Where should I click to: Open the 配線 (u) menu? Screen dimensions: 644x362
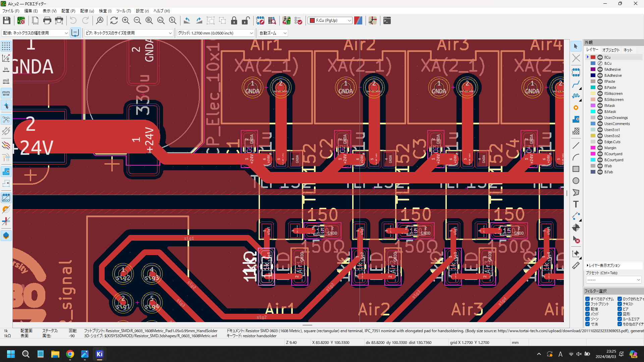point(87,11)
